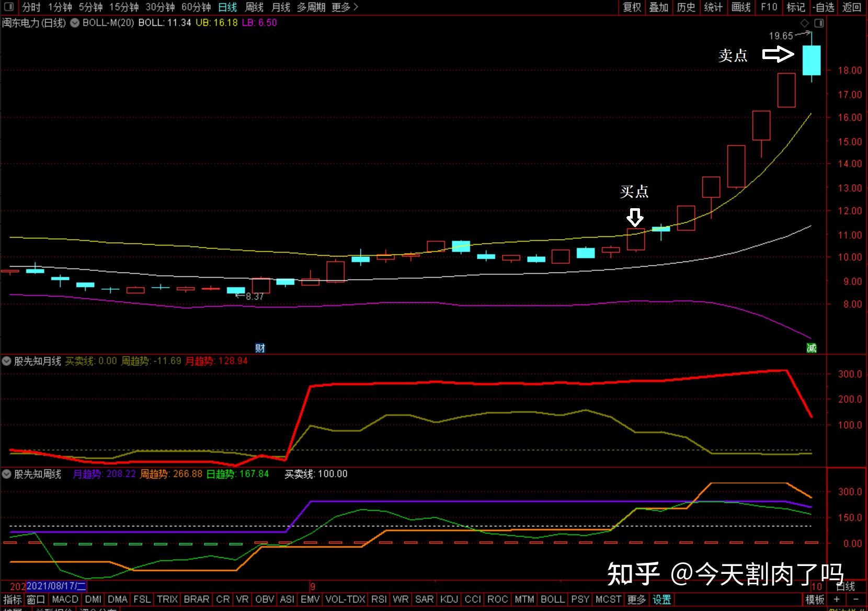Remove from watchlist via -自选
The width and height of the screenshot is (868, 611).
(824, 7)
